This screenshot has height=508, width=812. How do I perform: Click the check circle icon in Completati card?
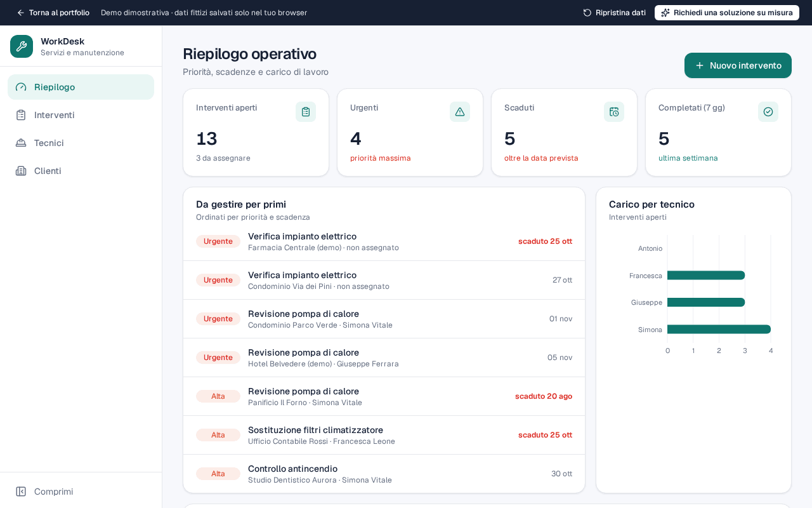point(768,112)
